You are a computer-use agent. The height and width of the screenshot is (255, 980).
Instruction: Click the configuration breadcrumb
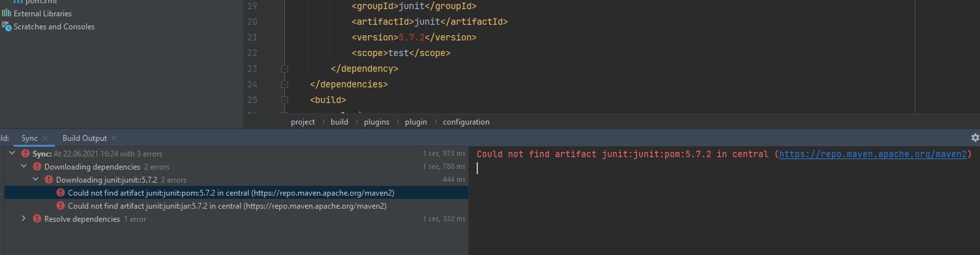pos(466,122)
